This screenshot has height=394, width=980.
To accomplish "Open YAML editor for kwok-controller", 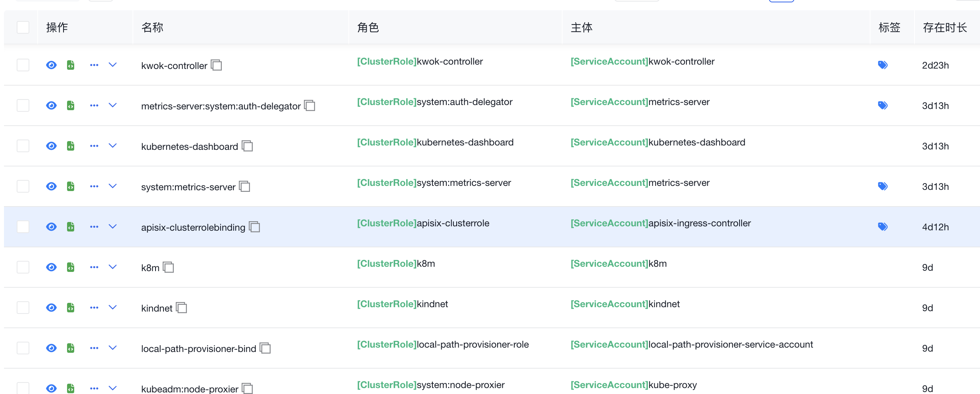I will tap(71, 65).
